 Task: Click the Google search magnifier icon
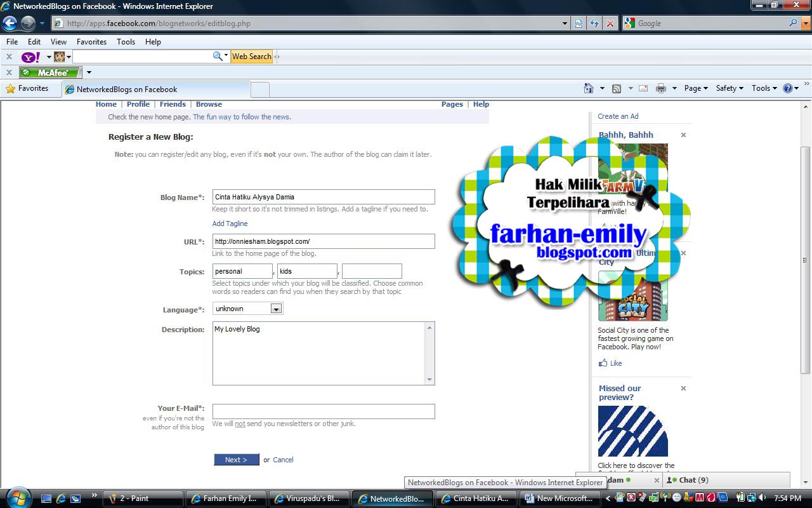click(x=794, y=23)
